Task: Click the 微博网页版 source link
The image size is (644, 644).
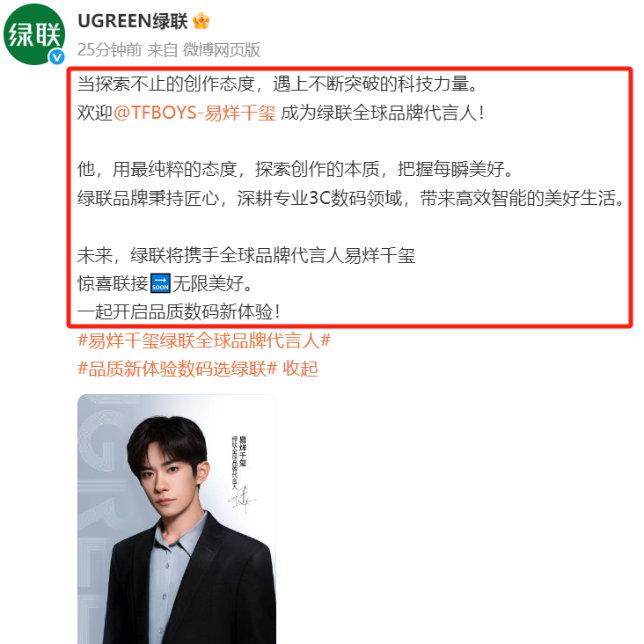Action: 222,49
